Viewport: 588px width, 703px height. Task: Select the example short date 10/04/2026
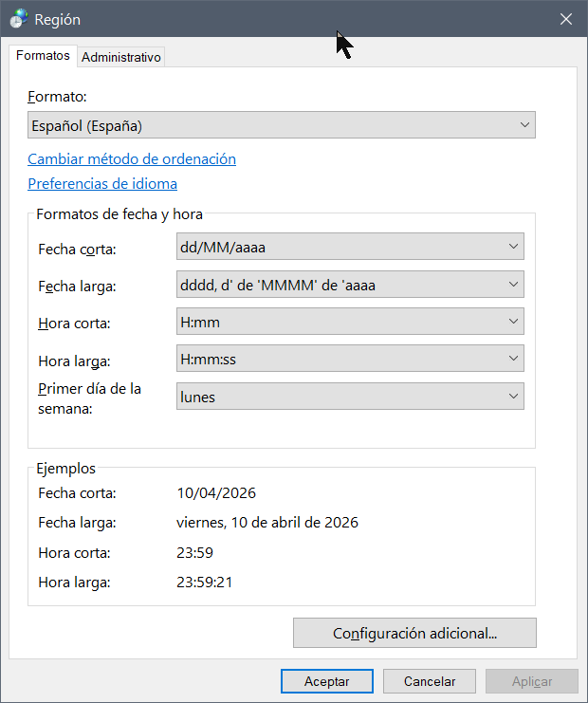[216, 493]
